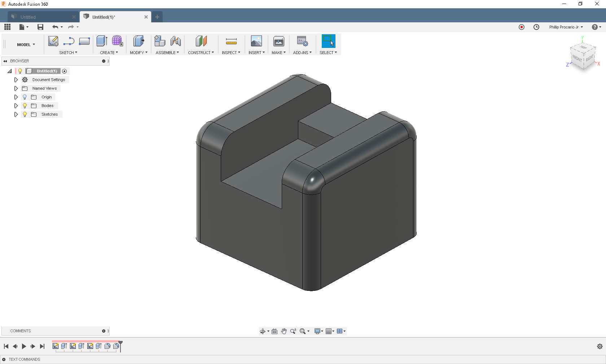Open the File menu dropdown

click(x=24, y=27)
